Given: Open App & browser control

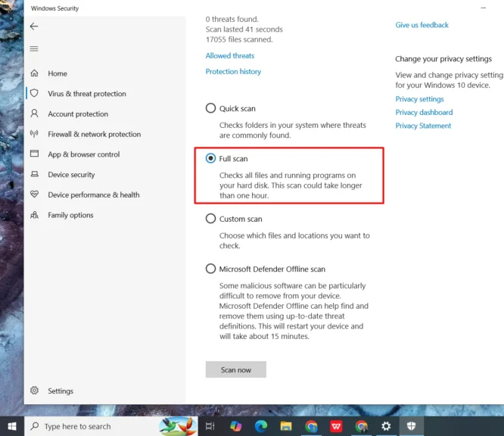Looking at the screenshot, I should coord(83,154).
